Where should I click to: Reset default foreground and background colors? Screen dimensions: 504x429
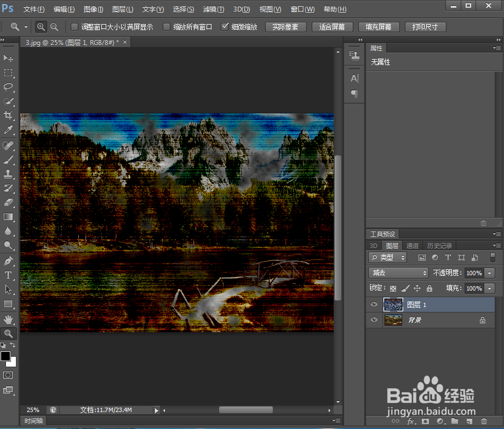tap(3, 345)
